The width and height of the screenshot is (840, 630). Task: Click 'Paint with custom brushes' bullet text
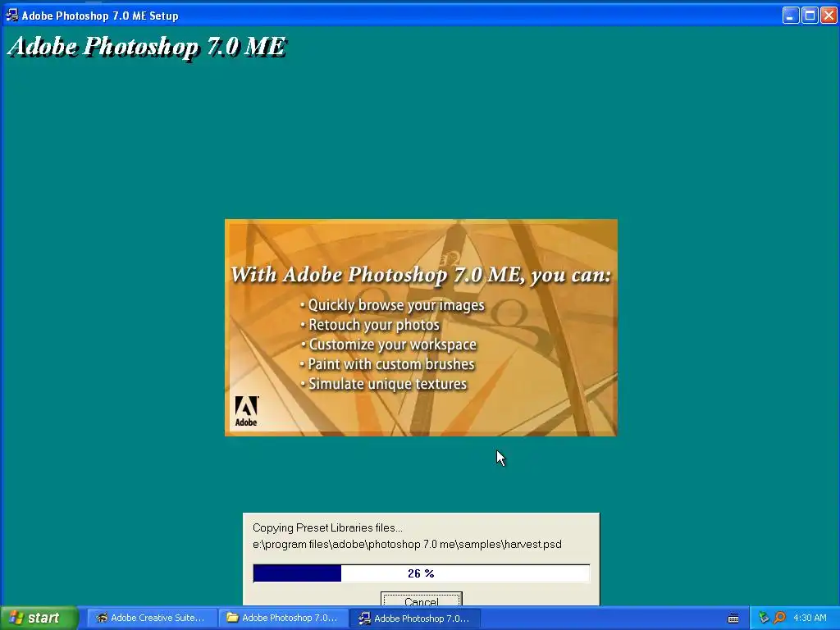point(391,364)
